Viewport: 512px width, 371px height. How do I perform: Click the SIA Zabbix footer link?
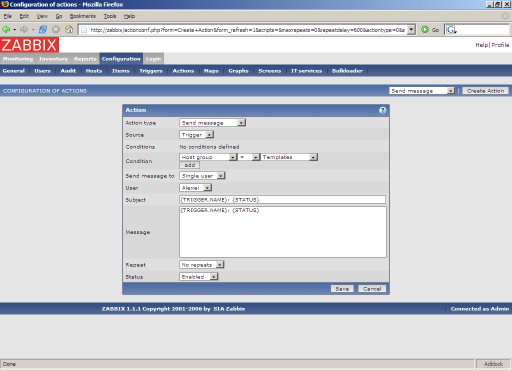[x=229, y=309]
